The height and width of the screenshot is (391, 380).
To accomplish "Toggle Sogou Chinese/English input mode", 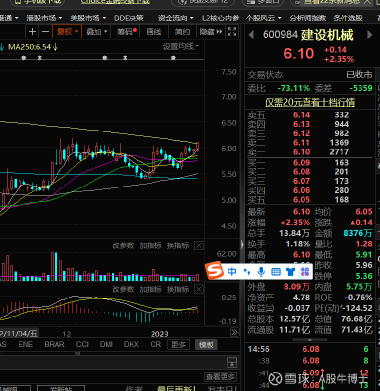I will point(232,272).
